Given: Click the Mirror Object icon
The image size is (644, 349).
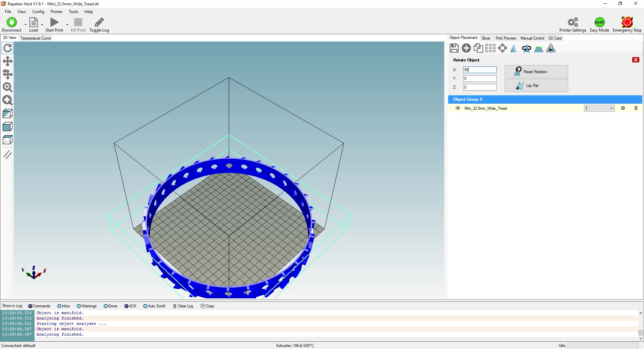Looking at the screenshot, I should click(551, 48).
